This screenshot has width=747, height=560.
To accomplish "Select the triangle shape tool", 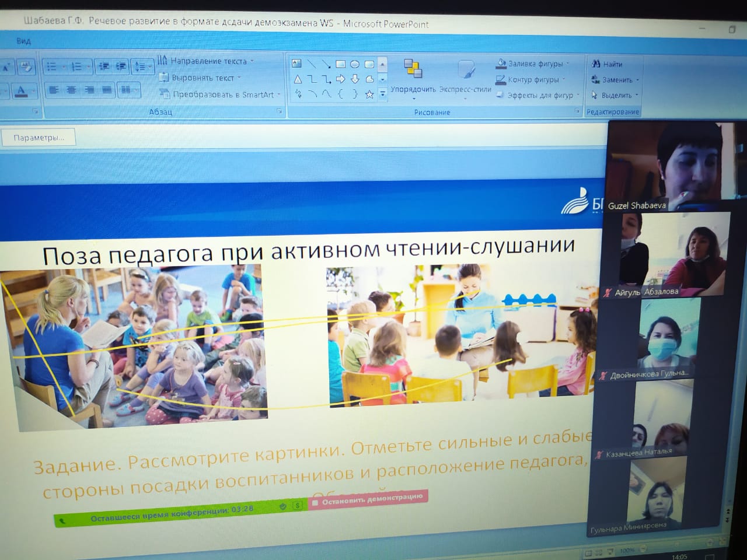I will [298, 79].
